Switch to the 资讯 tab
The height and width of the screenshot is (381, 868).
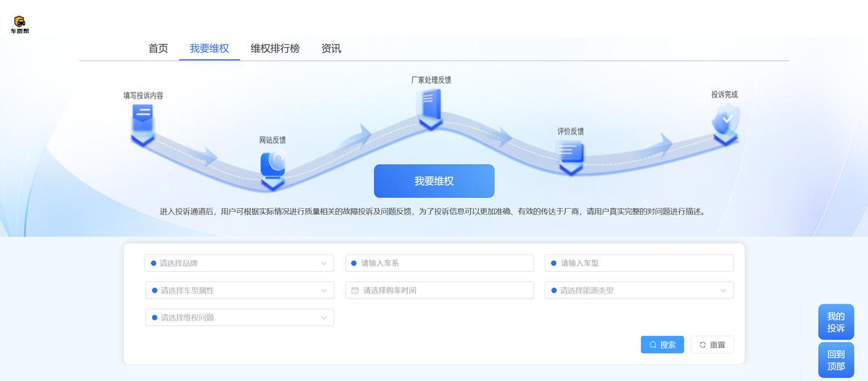coord(331,48)
